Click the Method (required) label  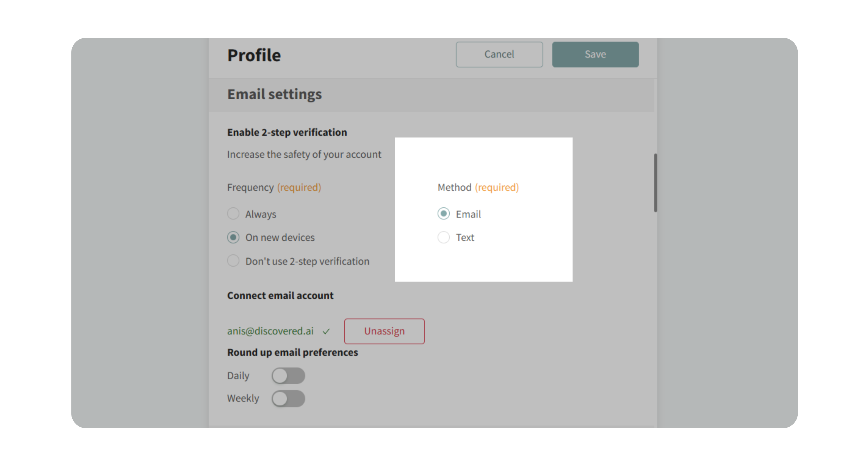coord(478,187)
